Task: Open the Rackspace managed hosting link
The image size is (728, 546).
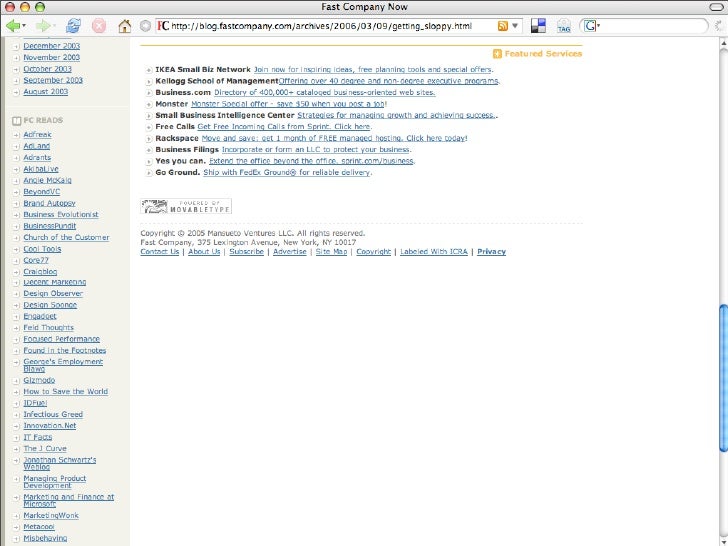Action: click(333, 138)
